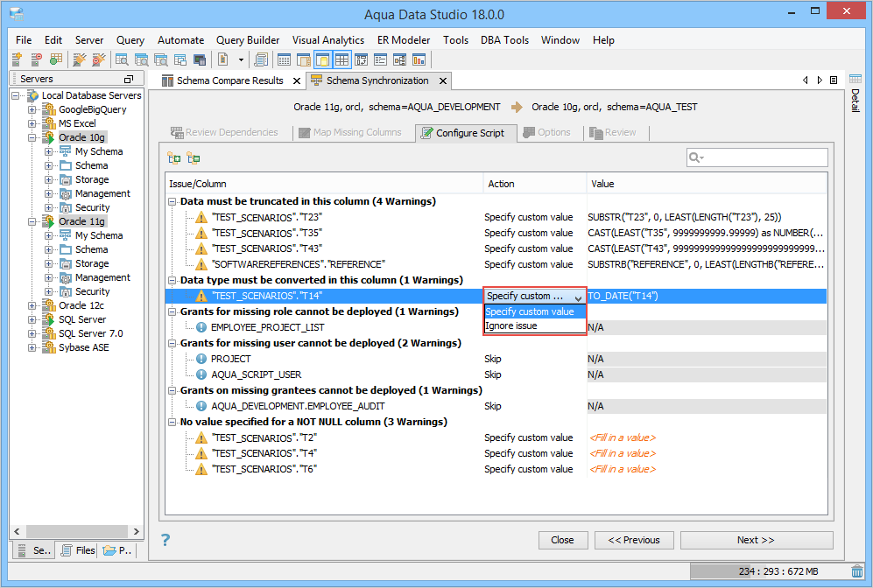
Task: Open the Query menu
Action: click(130, 40)
